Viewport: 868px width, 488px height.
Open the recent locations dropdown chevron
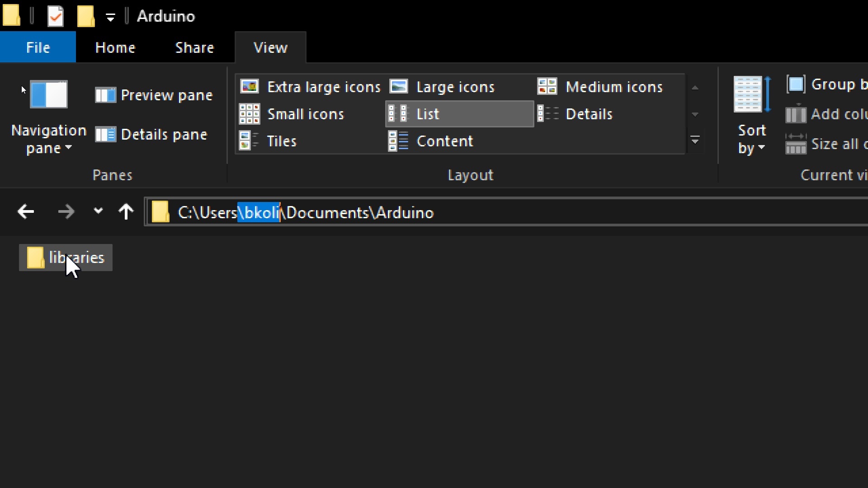pyautogui.click(x=98, y=211)
